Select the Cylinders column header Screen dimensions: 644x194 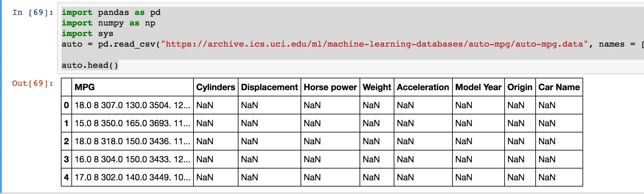pos(215,87)
